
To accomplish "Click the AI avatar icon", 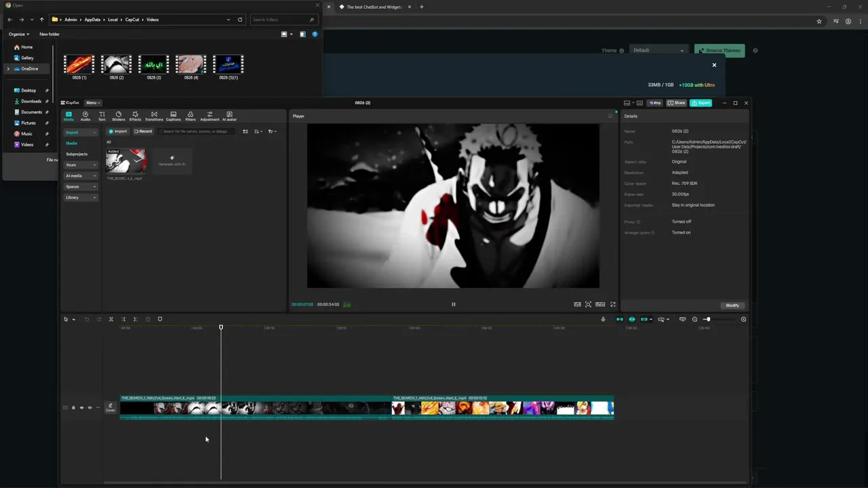I will (x=229, y=116).
